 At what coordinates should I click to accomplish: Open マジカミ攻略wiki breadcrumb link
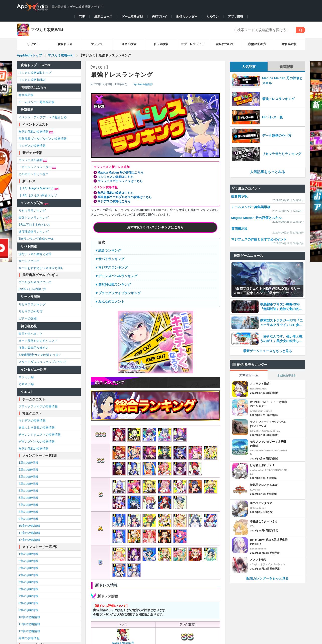[61, 55]
